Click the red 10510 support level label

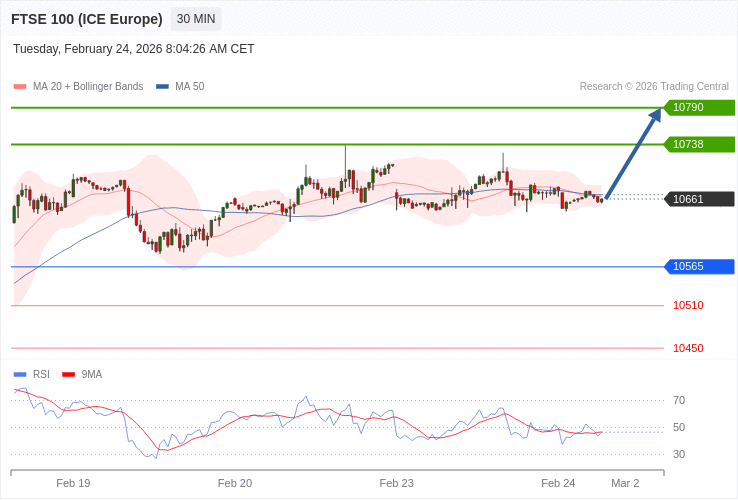tap(688, 305)
